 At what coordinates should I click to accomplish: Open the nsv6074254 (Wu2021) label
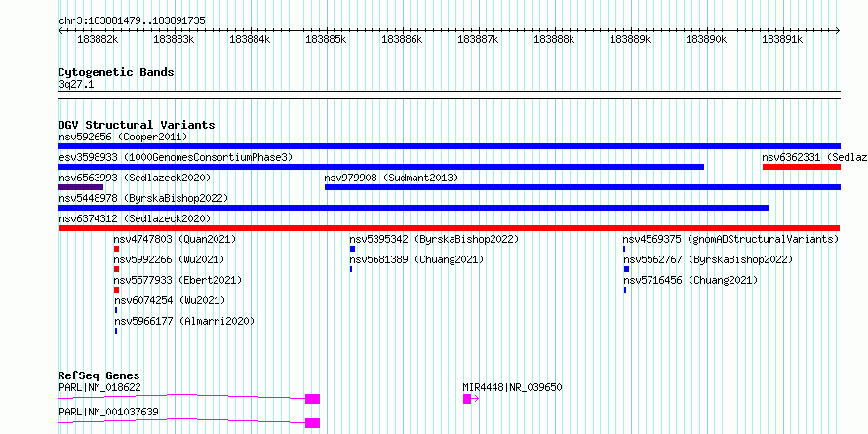pos(170,300)
